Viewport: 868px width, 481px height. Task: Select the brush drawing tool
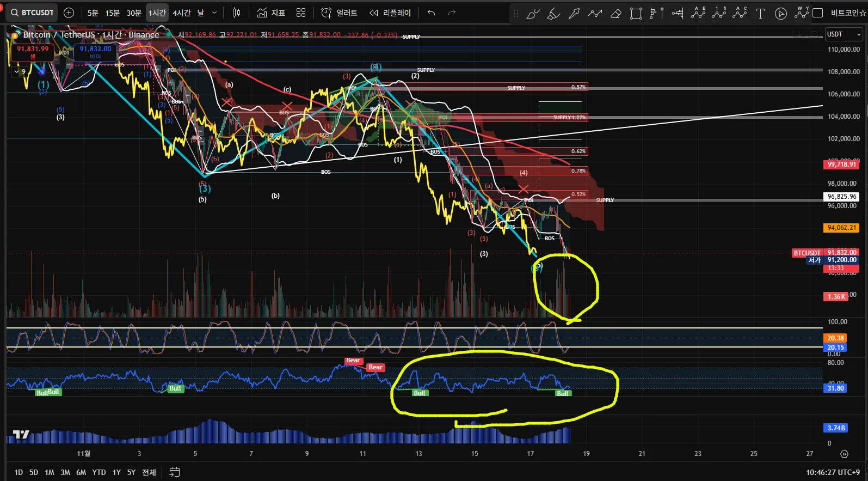click(x=533, y=14)
